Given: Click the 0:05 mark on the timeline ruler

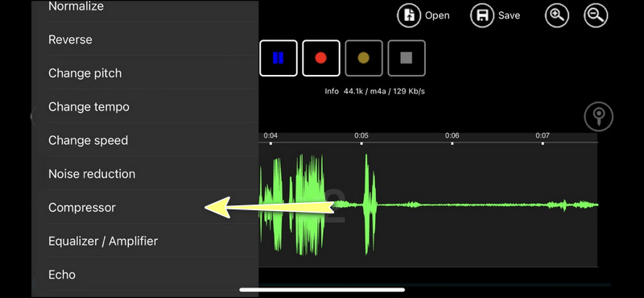Looking at the screenshot, I should [x=361, y=136].
